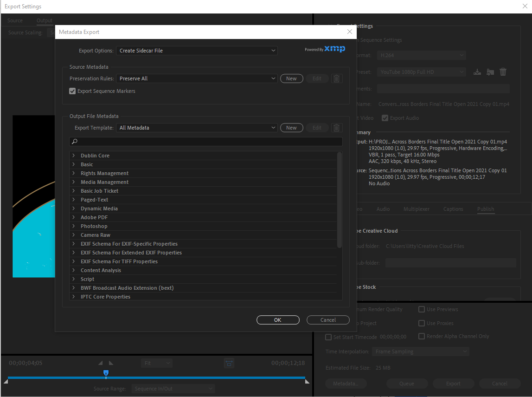
Task: Click the Save Preset folder icon
Action: pyautogui.click(x=490, y=72)
